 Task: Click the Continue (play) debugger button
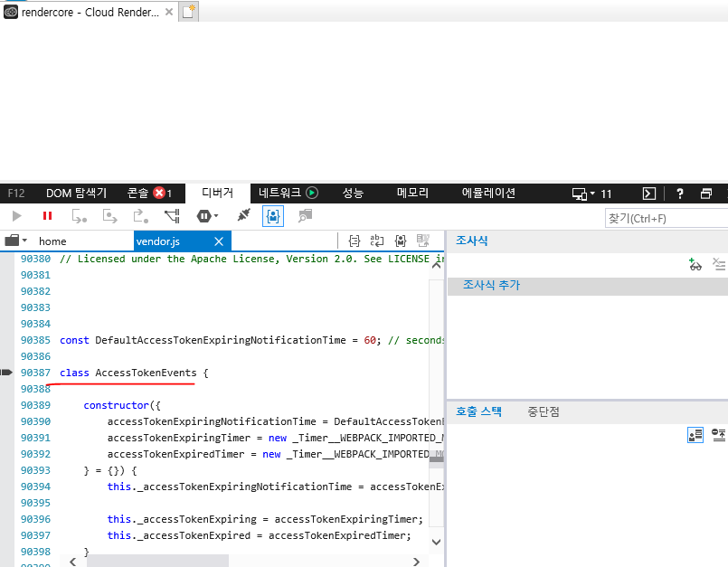pos(16,216)
